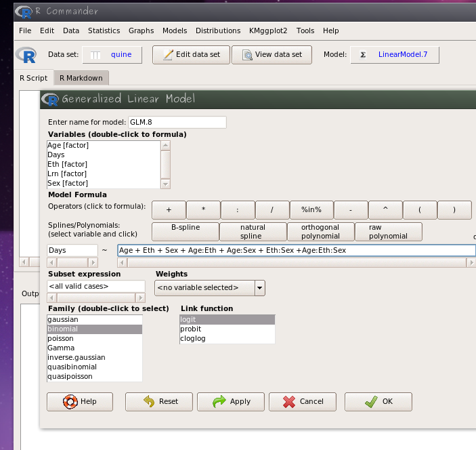Click the LinearModel.7 active model button

[x=394, y=55]
